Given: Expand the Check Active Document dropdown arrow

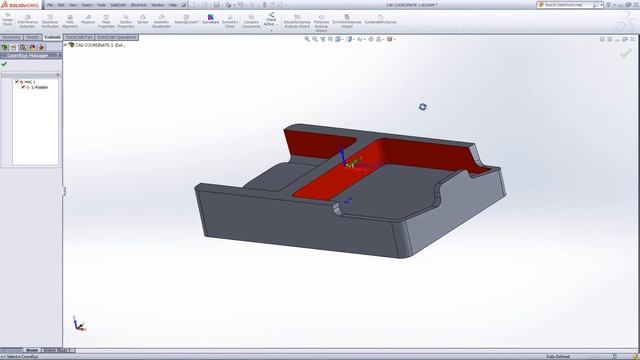Looking at the screenshot, I should 271,31.
